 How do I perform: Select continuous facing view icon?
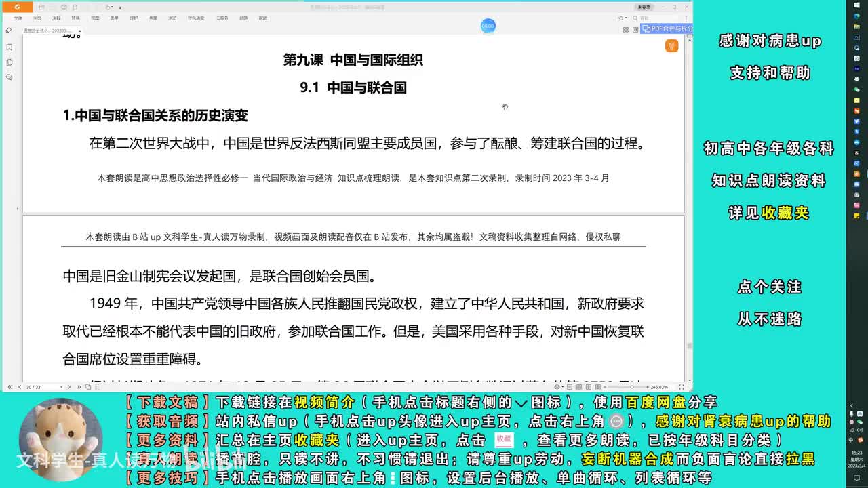[598, 387]
